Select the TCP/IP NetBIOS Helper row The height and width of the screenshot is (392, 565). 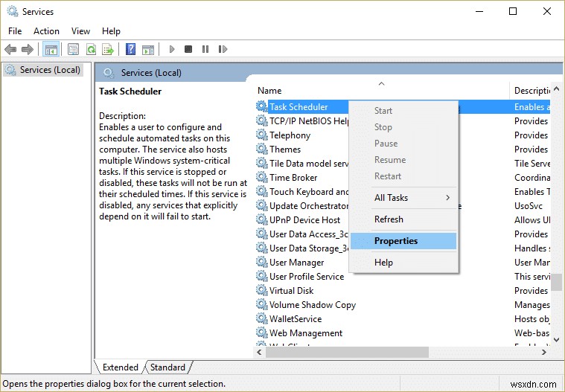click(403, 121)
